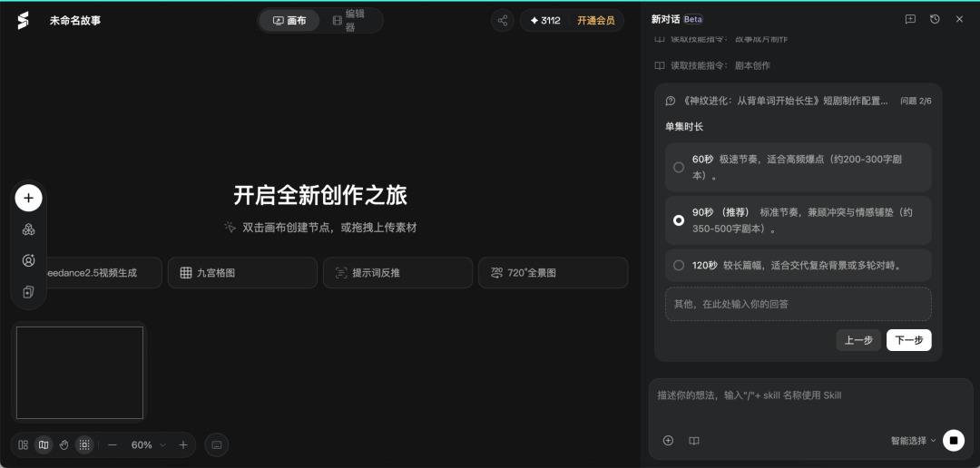Click the minimap preview thumbnail
Screen dimensions: 980x468
[x=79, y=373]
